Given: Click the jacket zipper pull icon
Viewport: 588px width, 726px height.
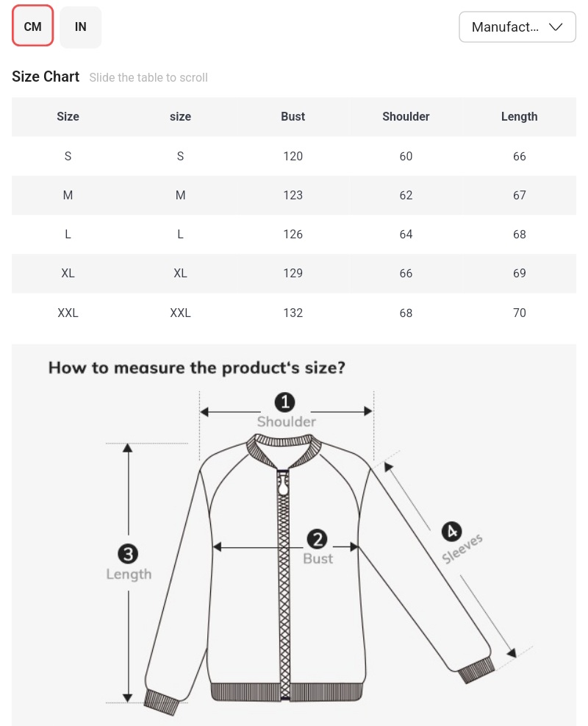Looking at the screenshot, I should click(x=282, y=485).
